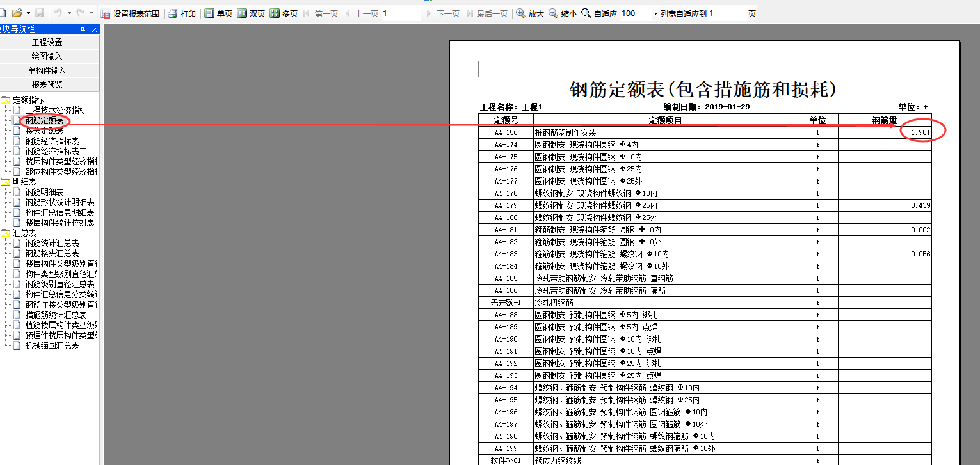Select the 明细表 folder
Image resolution: width=980 pixels, height=465 pixels.
pyautogui.click(x=24, y=182)
